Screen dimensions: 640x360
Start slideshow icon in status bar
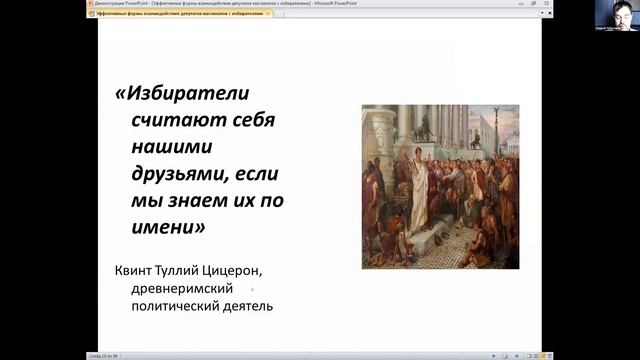click(549, 356)
